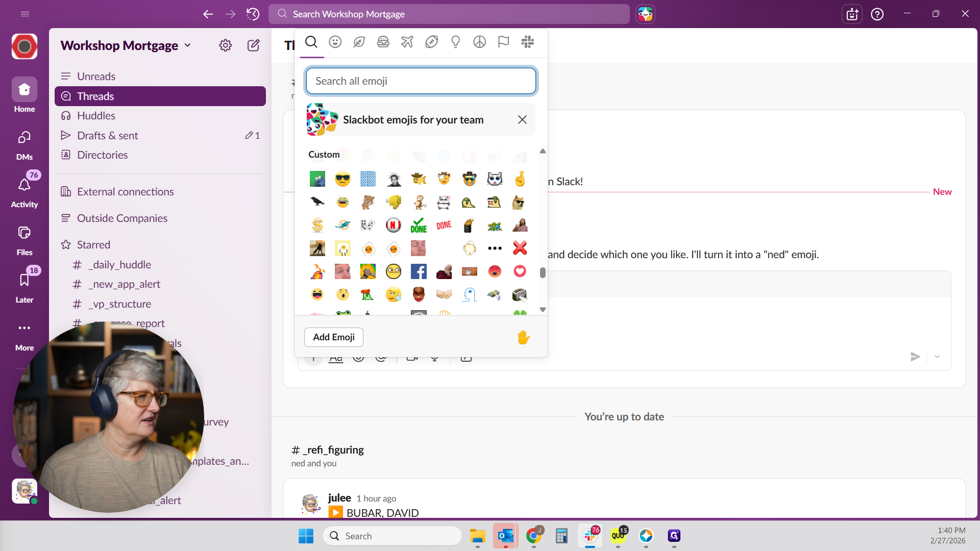Switch to the Threads view
The width and height of the screenshot is (980, 551).
pyautogui.click(x=95, y=96)
